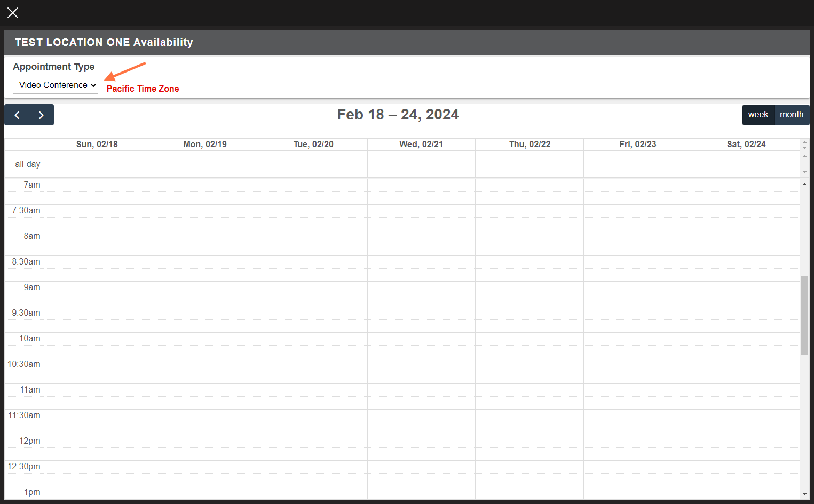
Task: Close the availability dialog with the X icon
Action: click(13, 13)
